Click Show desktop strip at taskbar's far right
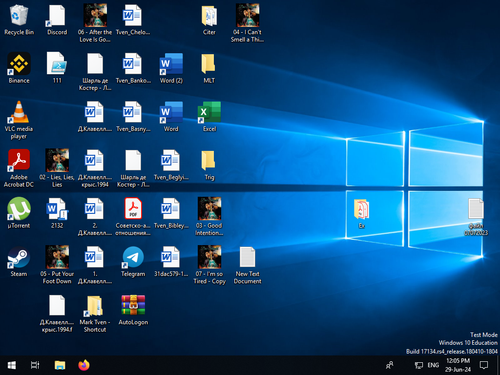The width and height of the screenshot is (500, 375). (498, 365)
